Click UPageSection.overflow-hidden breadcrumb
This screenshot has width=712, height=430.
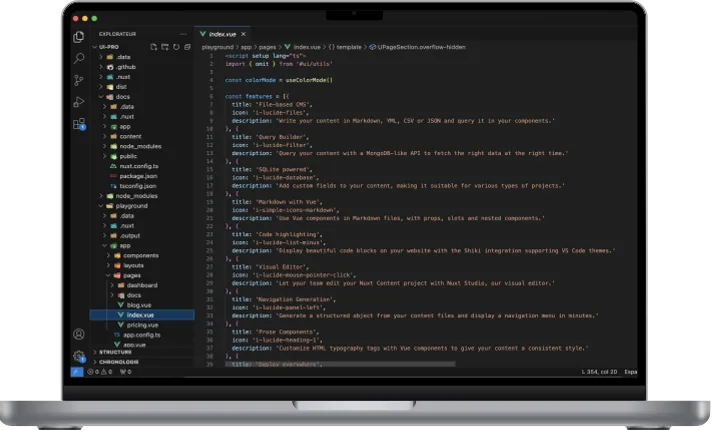tap(421, 47)
